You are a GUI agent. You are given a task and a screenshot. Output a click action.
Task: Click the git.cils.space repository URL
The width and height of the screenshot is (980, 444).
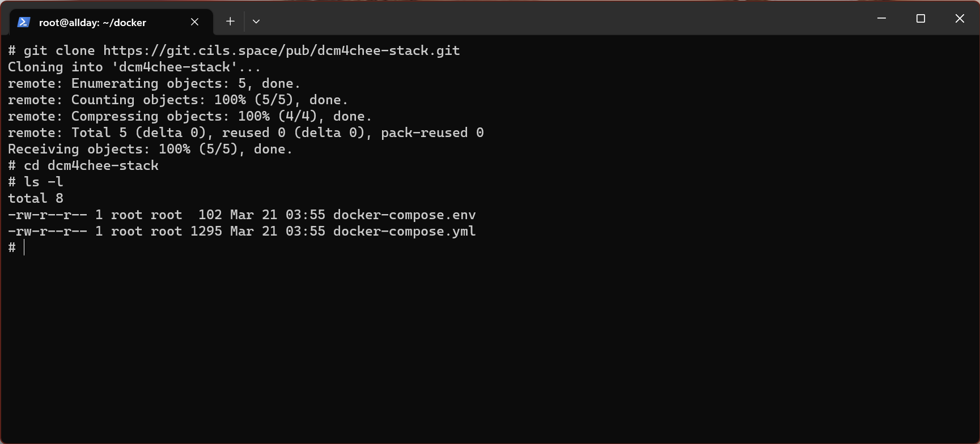pyautogui.click(x=281, y=51)
